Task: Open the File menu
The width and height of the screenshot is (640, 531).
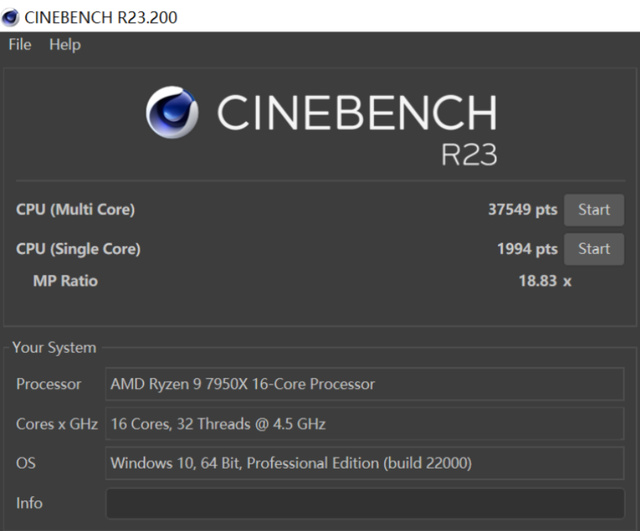Action: coord(20,45)
